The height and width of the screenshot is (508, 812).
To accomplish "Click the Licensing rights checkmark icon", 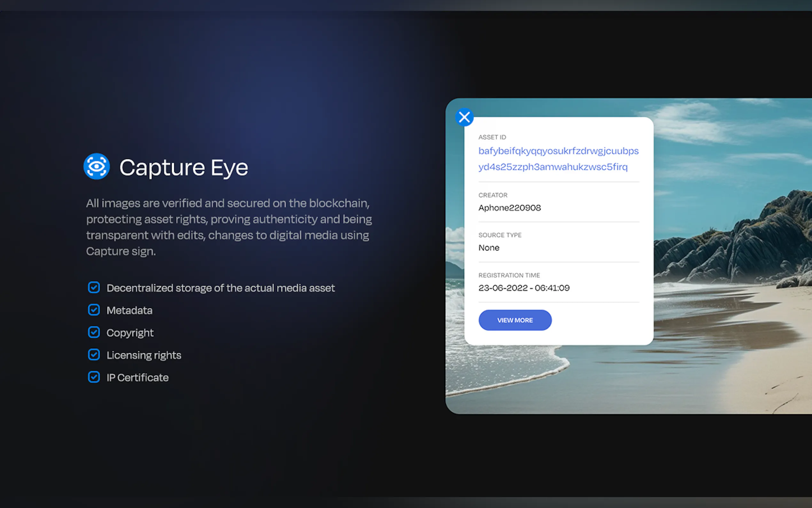I will click(94, 355).
